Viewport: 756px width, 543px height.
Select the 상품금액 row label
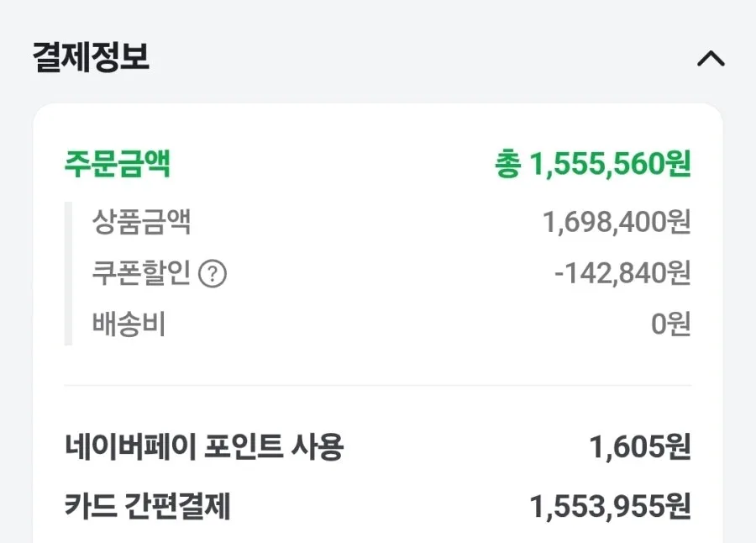coord(141,222)
